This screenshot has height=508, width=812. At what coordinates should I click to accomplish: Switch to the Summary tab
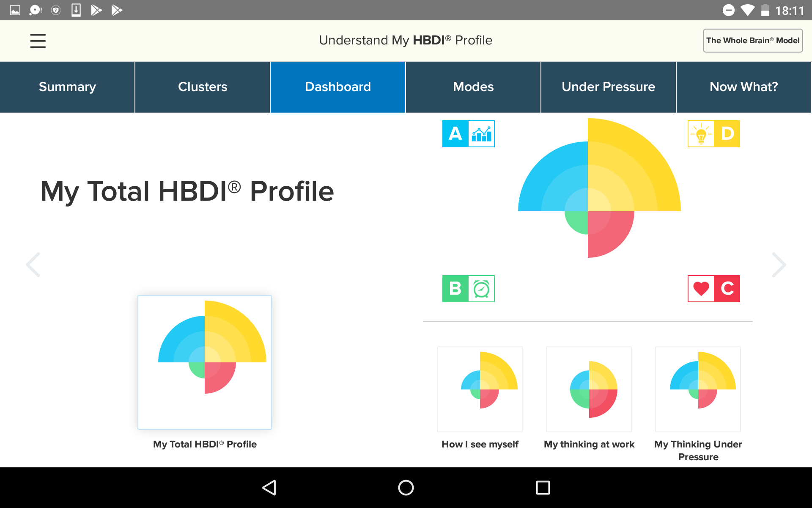tap(67, 87)
